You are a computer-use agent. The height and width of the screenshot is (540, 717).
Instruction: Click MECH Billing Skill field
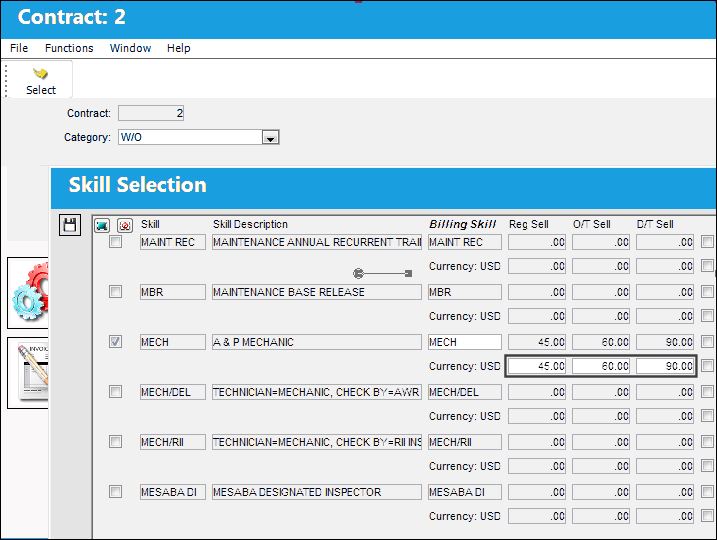point(465,342)
